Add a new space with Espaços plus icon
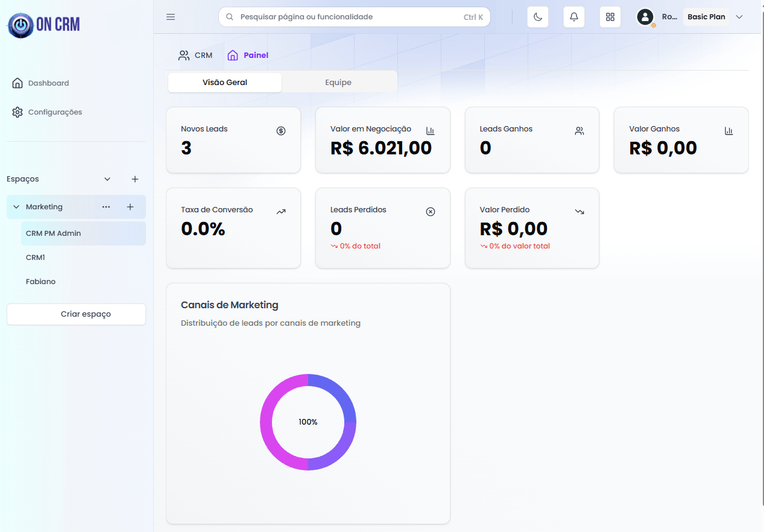This screenshot has height=532, width=764. pyautogui.click(x=135, y=179)
